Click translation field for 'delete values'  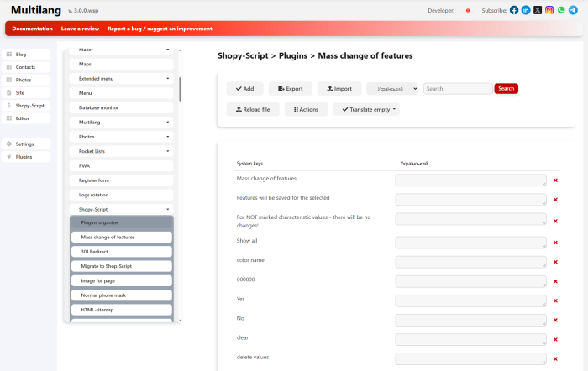(470, 359)
